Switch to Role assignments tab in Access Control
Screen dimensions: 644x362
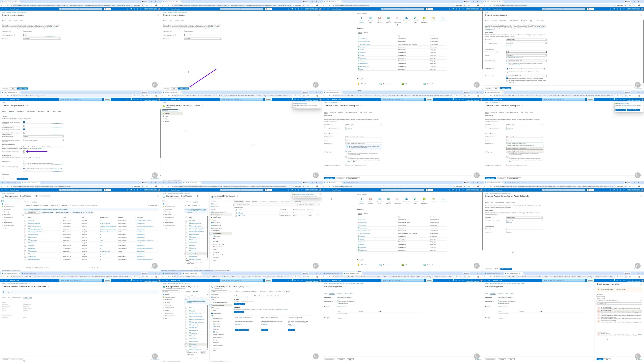coord(247,296)
